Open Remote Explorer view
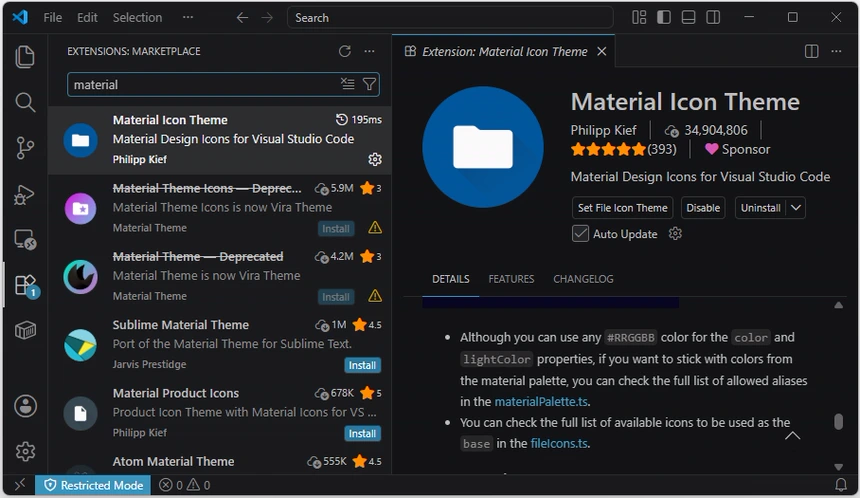Image resolution: width=860 pixels, height=498 pixels. [x=25, y=240]
